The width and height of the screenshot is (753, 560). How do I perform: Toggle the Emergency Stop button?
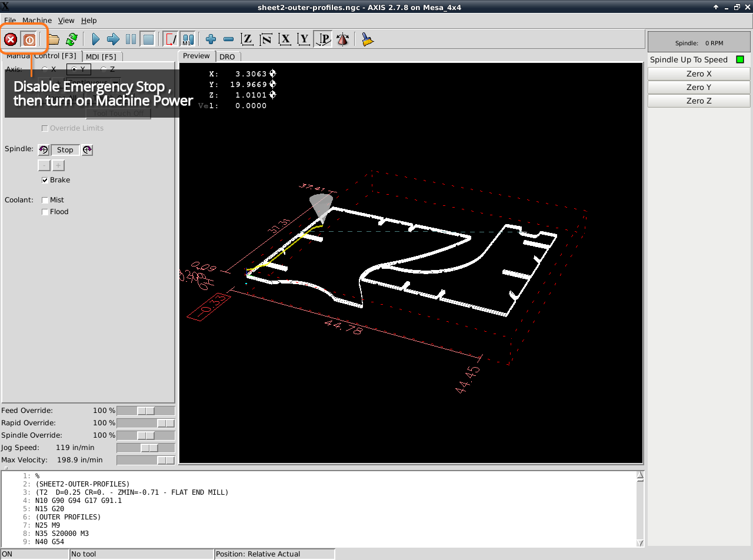pos(11,39)
